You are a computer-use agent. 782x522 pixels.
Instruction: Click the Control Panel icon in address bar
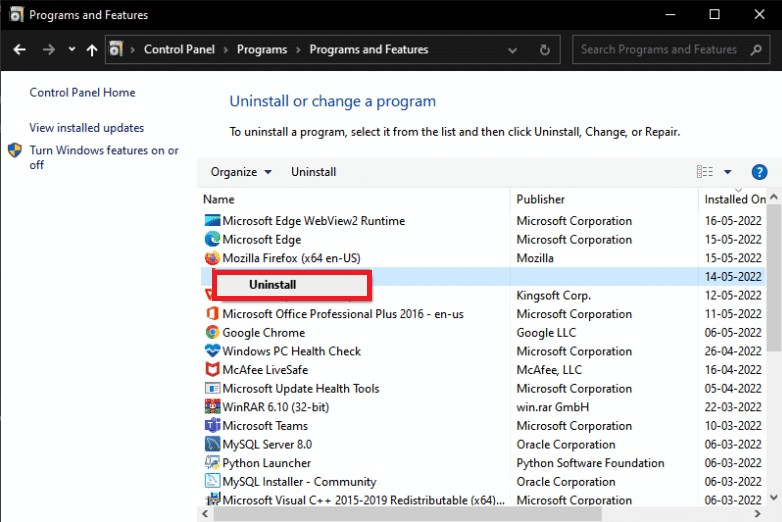tap(116, 49)
